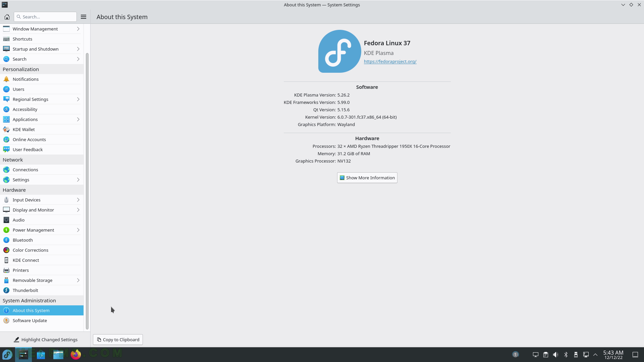Expand the Applications category chevron
644x362 pixels.
pyautogui.click(x=78, y=119)
